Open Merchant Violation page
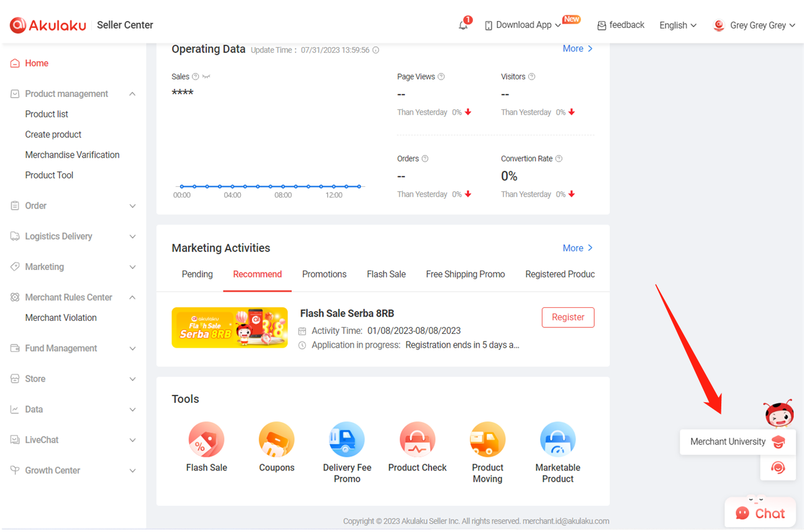Viewport: 807px width, 532px height. click(x=61, y=318)
